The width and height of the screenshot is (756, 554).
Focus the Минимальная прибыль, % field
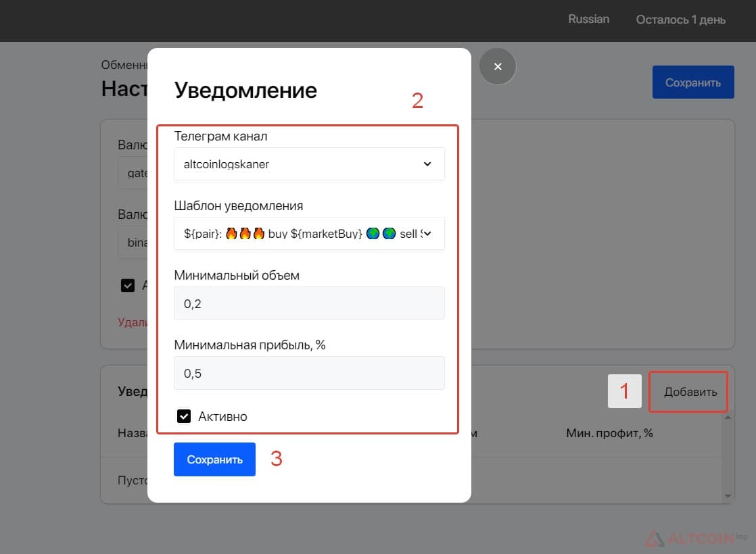coord(309,373)
